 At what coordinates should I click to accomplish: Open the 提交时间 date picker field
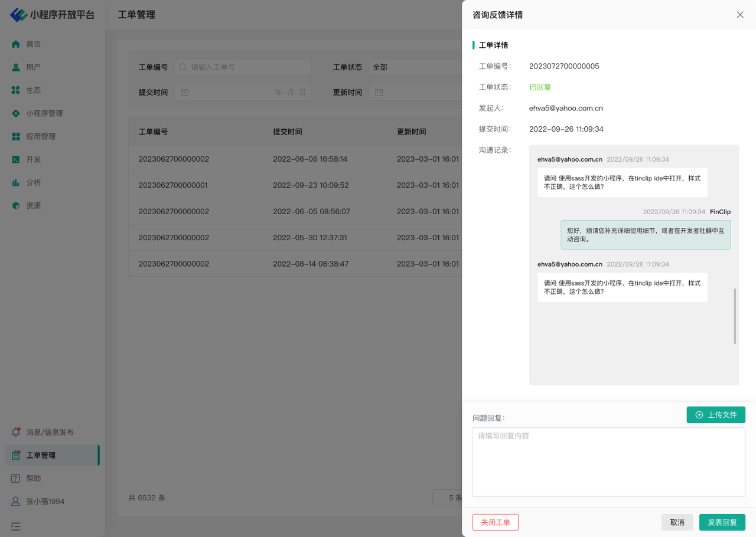click(242, 93)
